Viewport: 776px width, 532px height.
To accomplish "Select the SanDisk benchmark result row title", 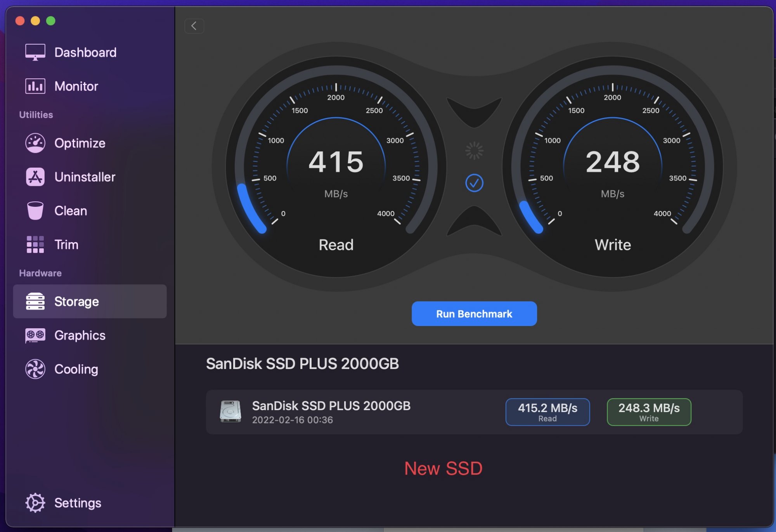I will click(331, 406).
